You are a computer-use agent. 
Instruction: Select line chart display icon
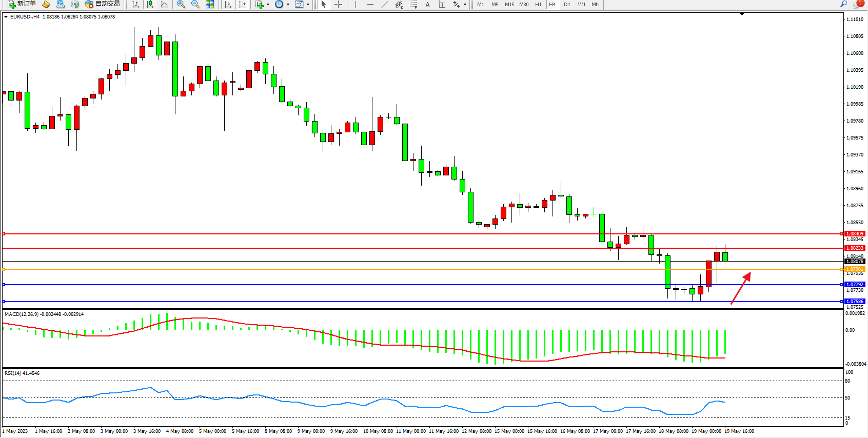tap(164, 4)
